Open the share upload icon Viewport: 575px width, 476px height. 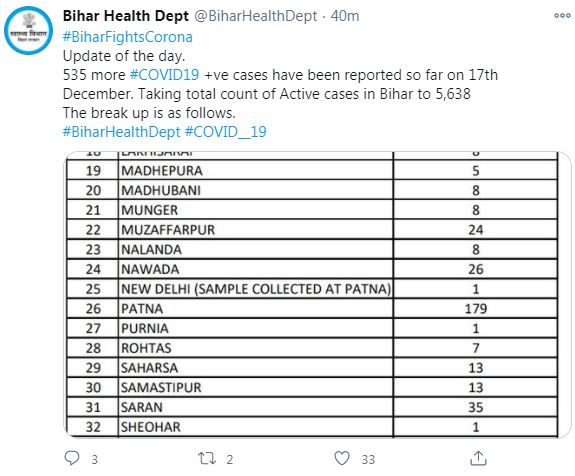pos(478,458)
